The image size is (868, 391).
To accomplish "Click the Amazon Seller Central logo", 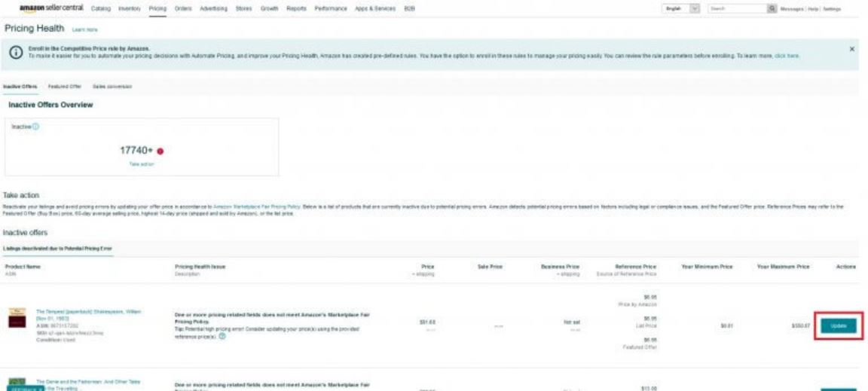I will tap(51, 8).
